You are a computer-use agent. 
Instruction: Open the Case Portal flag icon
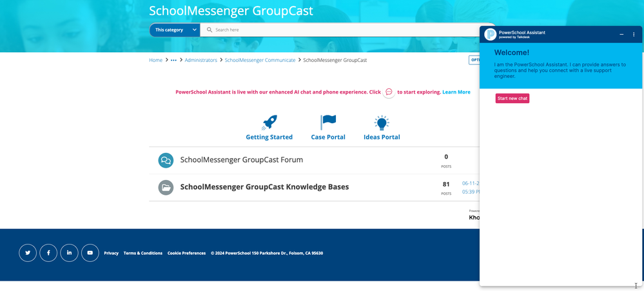pos(328,123)
